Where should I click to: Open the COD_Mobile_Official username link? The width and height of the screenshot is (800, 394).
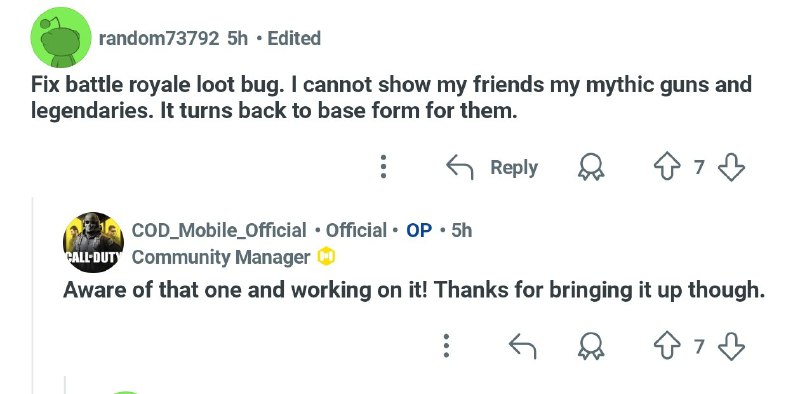pyautogui.click(x=219, y=231)
